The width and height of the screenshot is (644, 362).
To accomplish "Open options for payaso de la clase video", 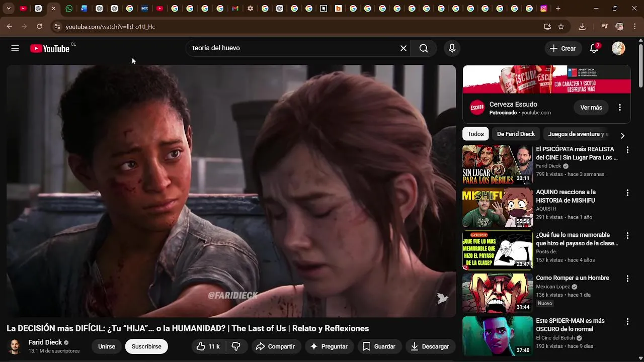I will (627, 236).
